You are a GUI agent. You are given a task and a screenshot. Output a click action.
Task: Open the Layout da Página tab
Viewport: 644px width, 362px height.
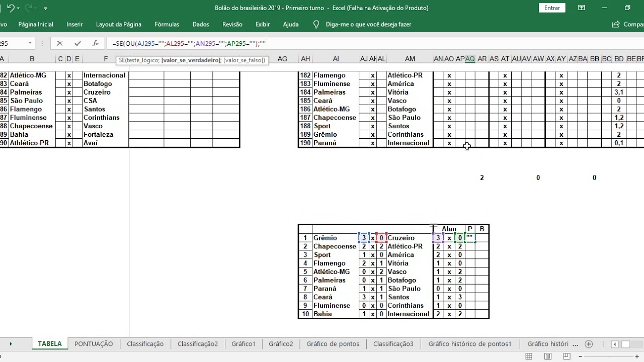tap(119, 24)
